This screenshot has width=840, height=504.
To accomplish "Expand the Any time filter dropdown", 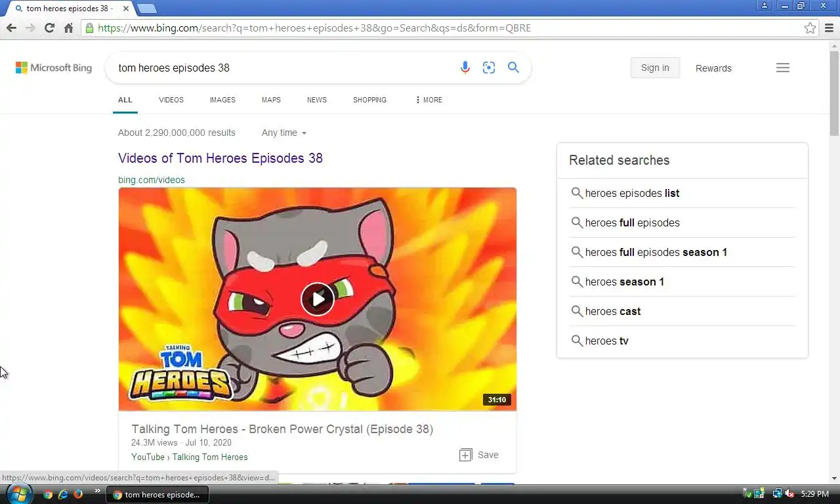I will click(x=284, y=133).
